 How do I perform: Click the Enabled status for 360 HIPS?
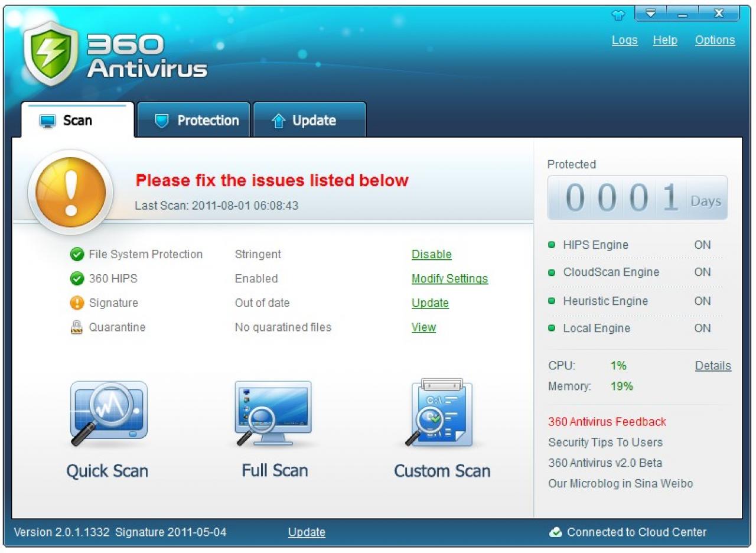tap(256, 279)
